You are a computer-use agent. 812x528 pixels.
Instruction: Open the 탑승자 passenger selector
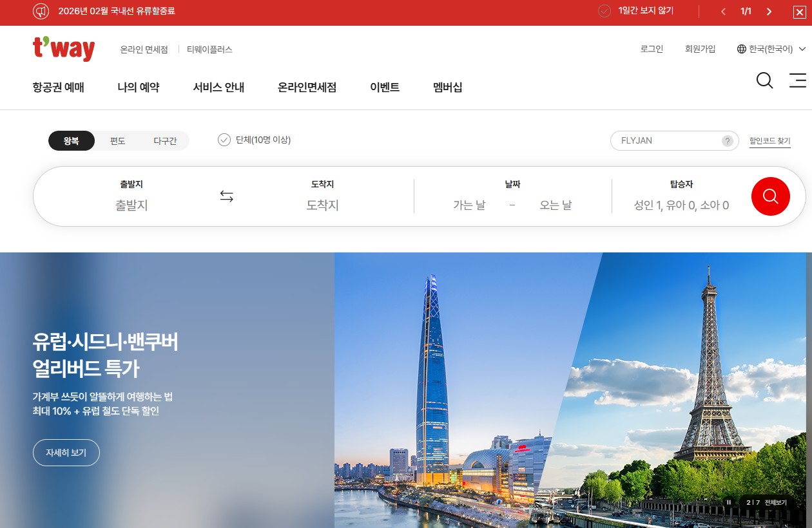(681, 205)
